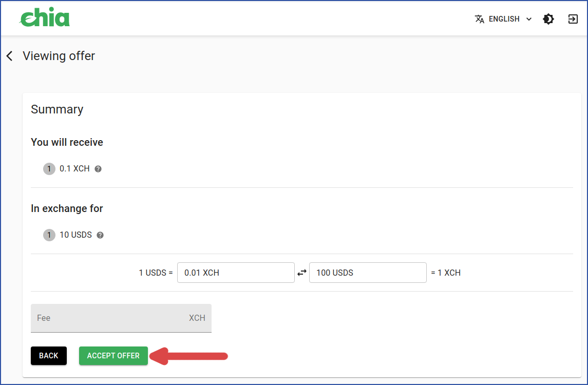
Task: Click the Summary heading
Action: point(57,109)
